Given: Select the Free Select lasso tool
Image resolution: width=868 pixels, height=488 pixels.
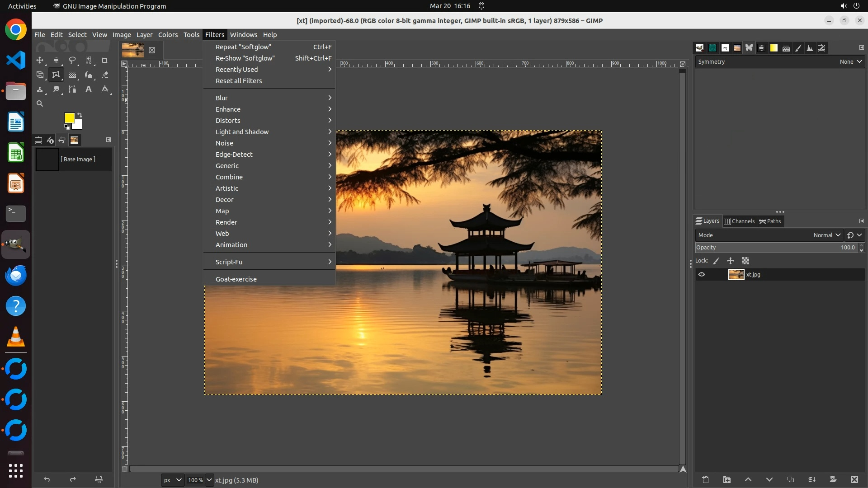Looking at the screenshot, I should tap(72, 60).
